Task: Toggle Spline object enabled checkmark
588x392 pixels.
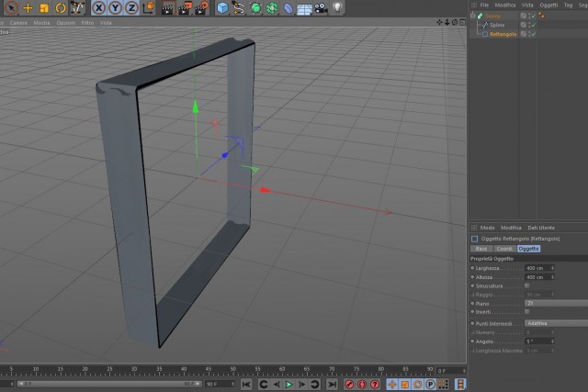Action: click(x=533, y=25)
